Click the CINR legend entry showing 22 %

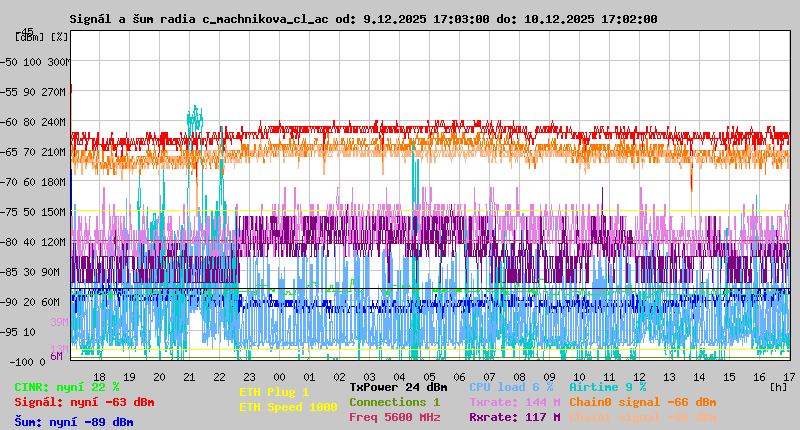point(67,387)
